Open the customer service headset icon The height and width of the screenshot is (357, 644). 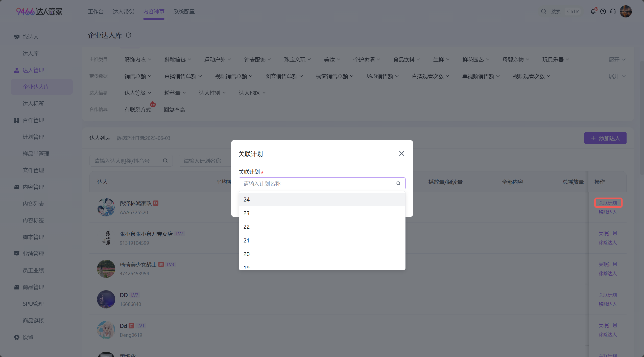pyautogui.click(x=613, y=12)
